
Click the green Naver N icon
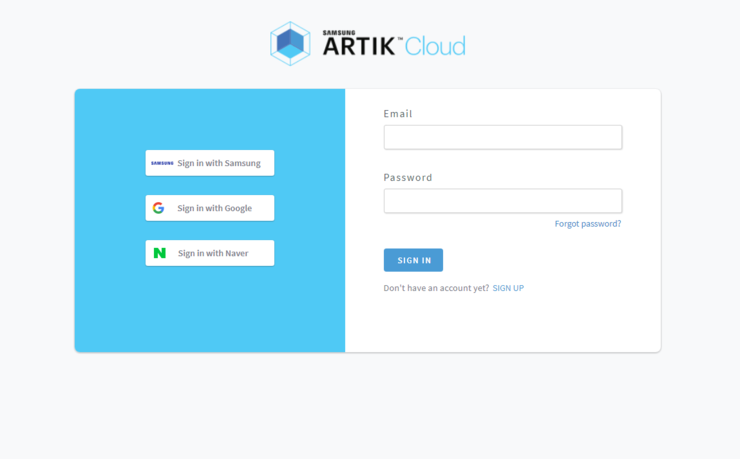coord(160,253)
